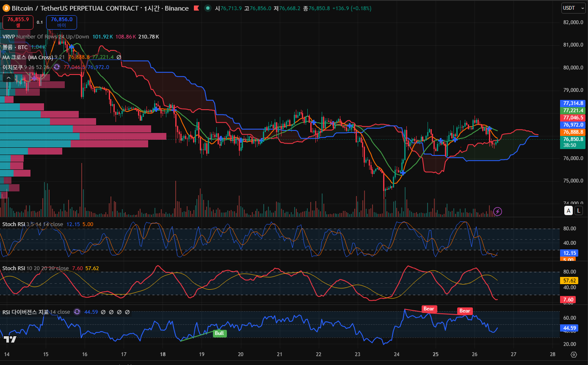588x365 pixels.
Task: Click the 79,000.0 price scale value
Action: click(x=573, y=90)
